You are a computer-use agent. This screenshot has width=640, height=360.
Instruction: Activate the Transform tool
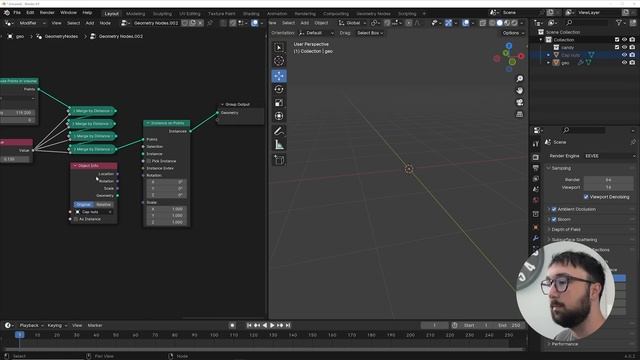[279, 116]
